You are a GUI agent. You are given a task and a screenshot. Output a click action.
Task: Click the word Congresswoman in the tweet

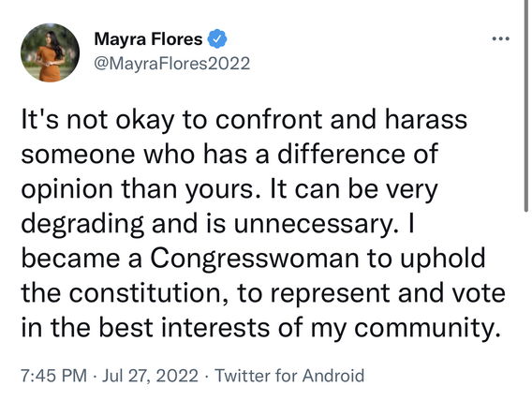[255, 258]
